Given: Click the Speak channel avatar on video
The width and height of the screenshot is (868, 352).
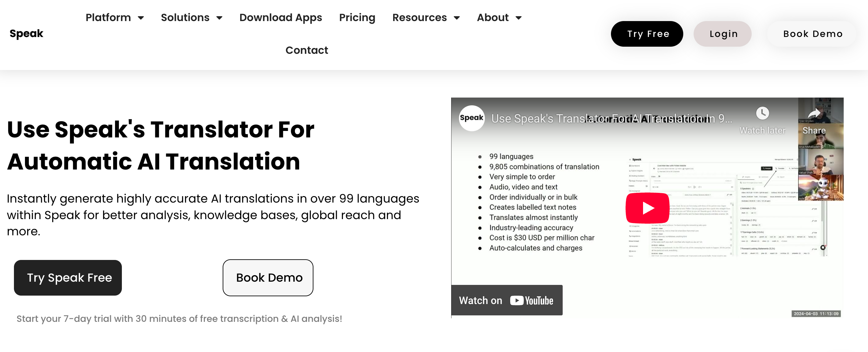Looking at the screenshot, I should pos(471,118).
